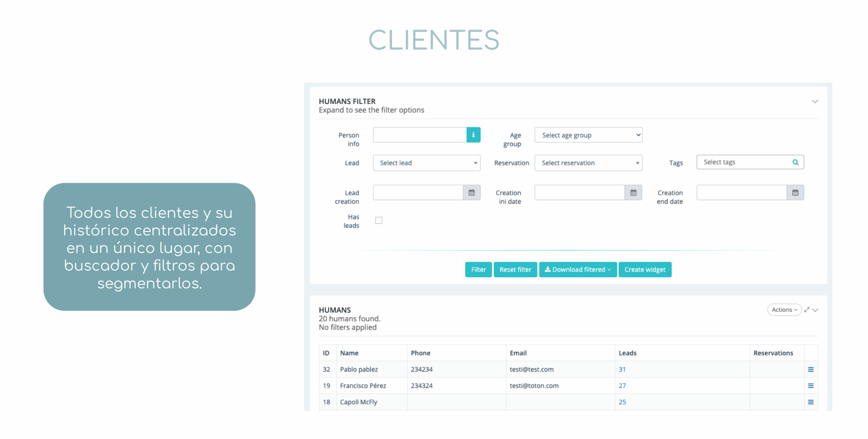Open the Lead creation calendar picker
The width and height of the screenshot is (868, 439).
471,193
